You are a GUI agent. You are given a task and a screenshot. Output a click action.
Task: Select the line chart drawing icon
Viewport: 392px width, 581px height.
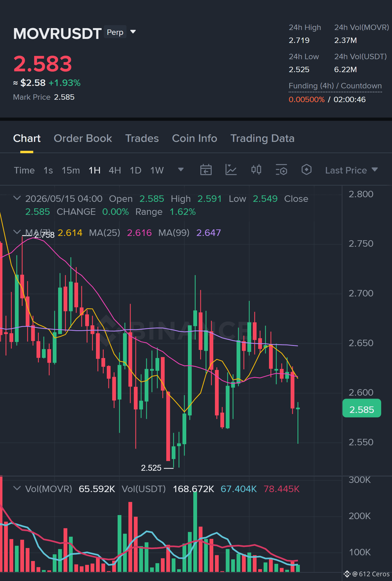pos(231,170)
